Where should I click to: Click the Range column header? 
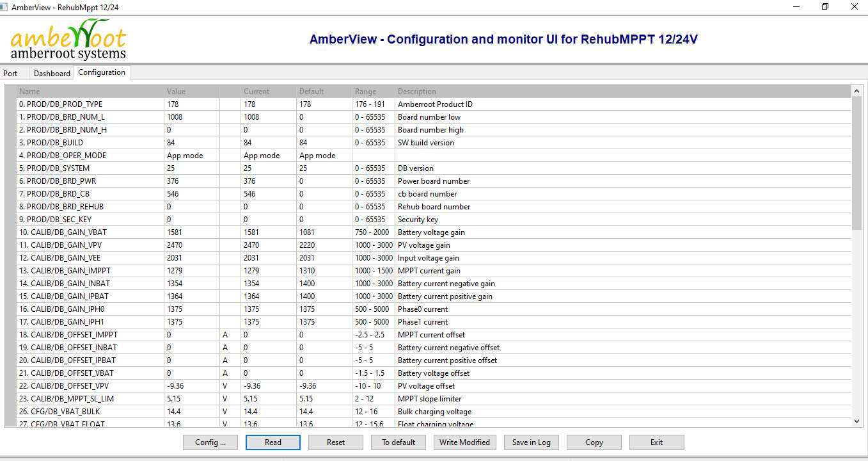click(x=374, y=92)
